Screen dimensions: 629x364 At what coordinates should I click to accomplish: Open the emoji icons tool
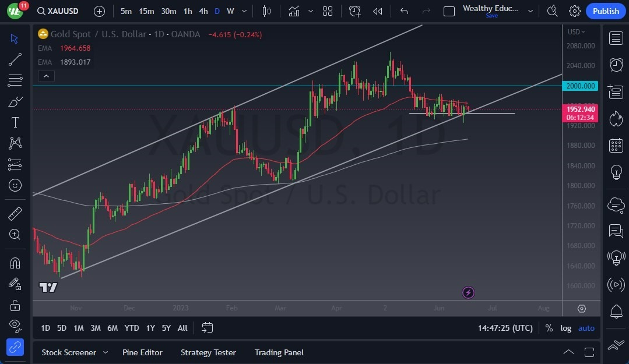tap(15, 185)
